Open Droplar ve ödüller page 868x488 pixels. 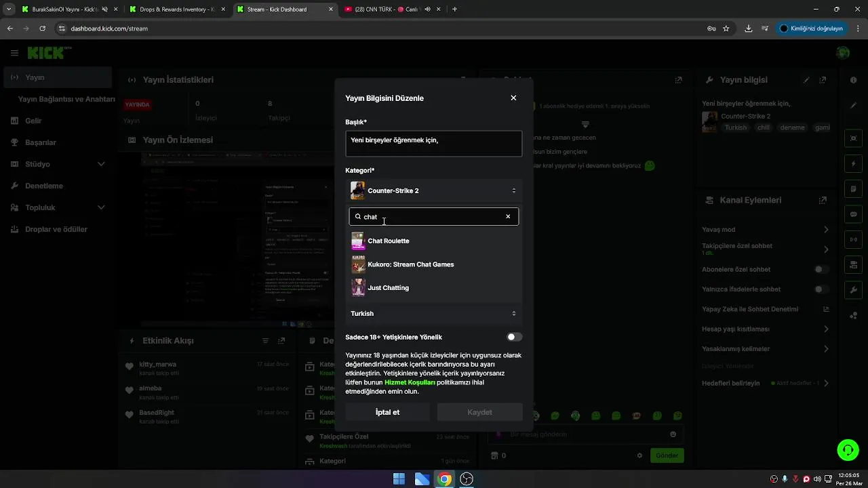point(56,229)
